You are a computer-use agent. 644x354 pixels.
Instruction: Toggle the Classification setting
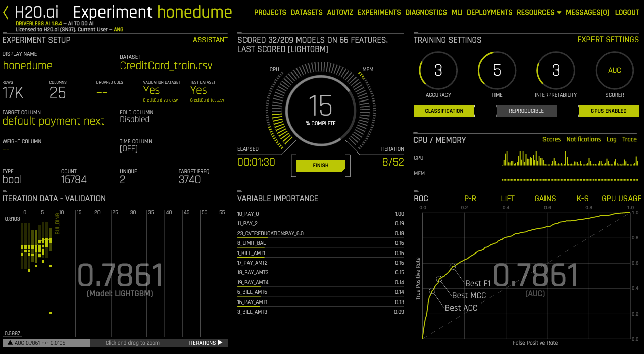coord(444,111)
